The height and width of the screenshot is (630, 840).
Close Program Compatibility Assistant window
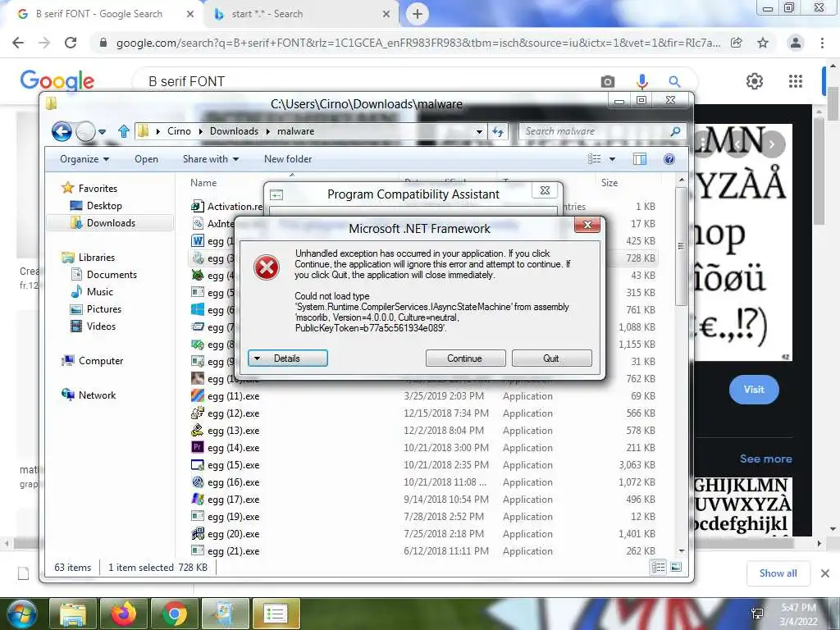545,190
